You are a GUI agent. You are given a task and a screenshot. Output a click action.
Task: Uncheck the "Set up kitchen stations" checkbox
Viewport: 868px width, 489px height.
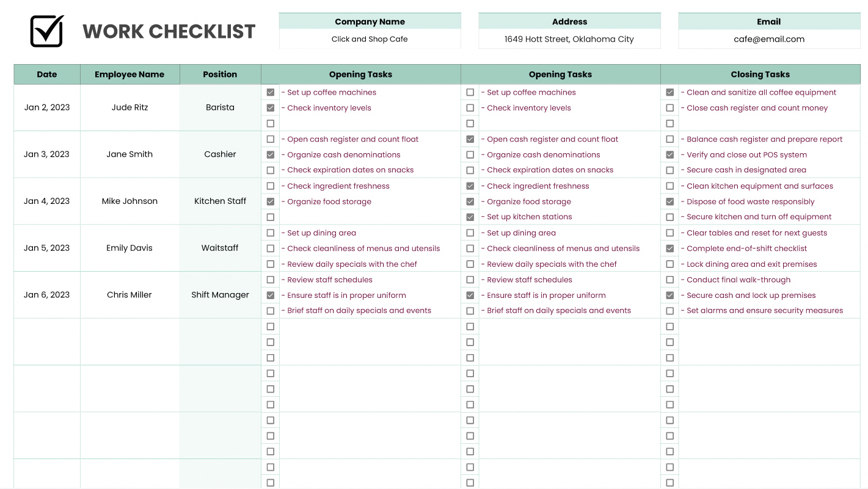click(x=470, y=217)
